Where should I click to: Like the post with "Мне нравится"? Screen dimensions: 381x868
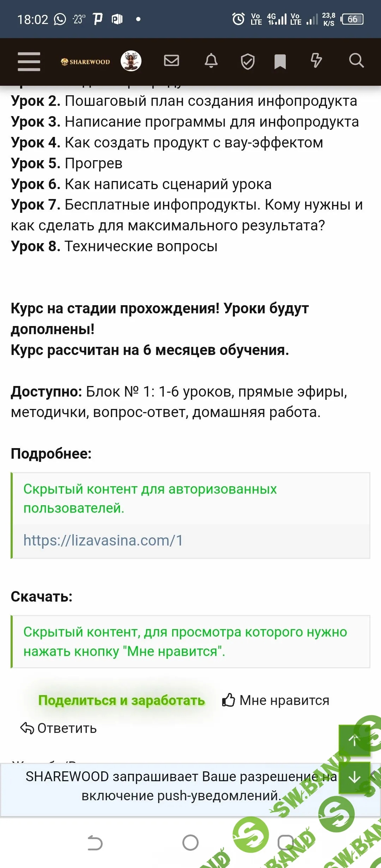(x=276, y=700)
